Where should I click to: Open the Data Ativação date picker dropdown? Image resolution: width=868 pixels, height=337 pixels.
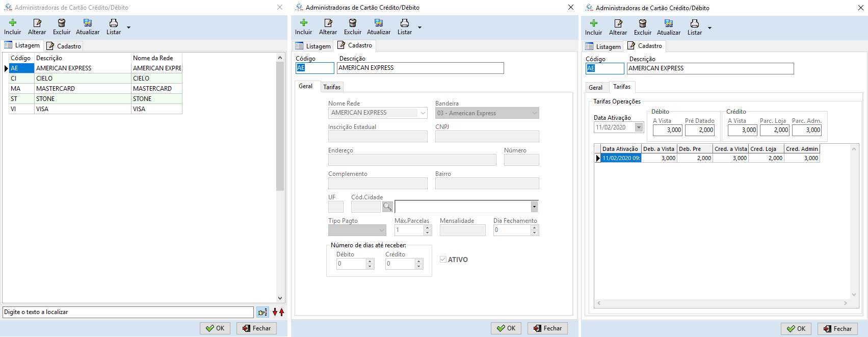(x=639, y=127)
